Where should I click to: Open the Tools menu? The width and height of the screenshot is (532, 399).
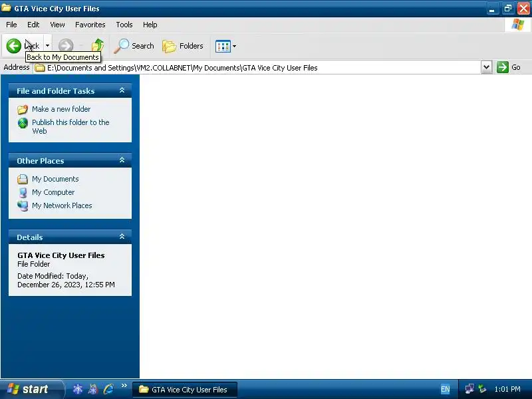[x=124, y=25]
